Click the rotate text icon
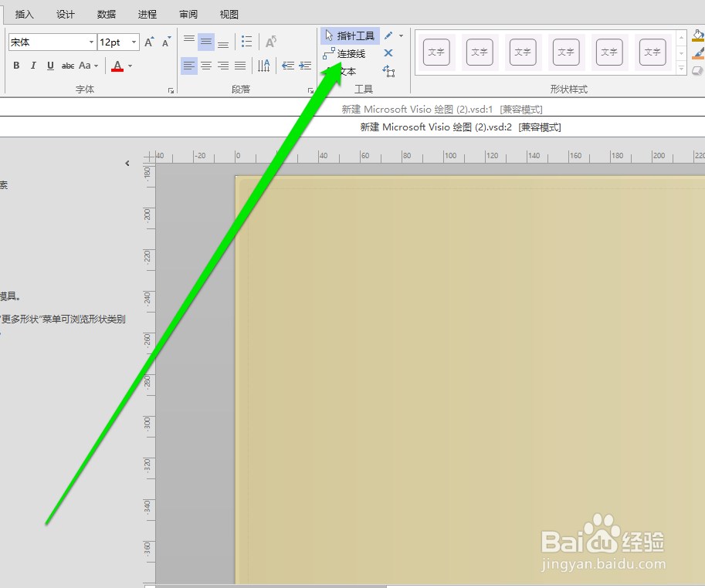The height and width of the screenshot is (588, 705). pyautogui.click(x=271, y=42)
